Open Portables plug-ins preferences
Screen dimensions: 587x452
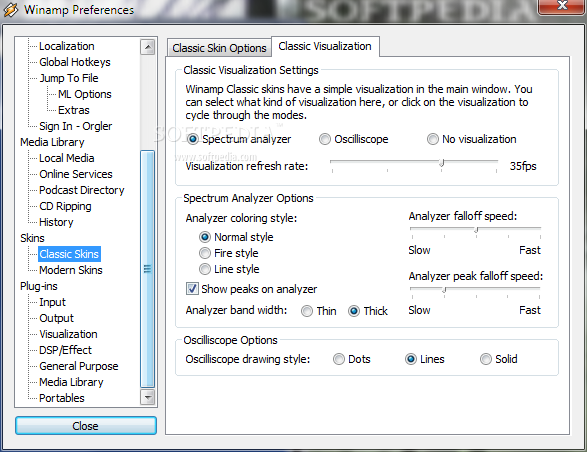[x=62, y=398]
